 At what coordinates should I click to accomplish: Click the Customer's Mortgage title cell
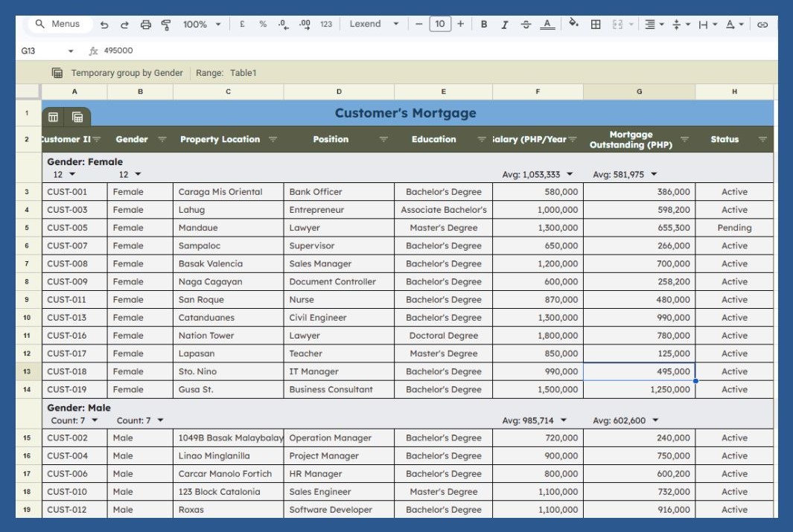pyautogui.click(x=405, y=112)
